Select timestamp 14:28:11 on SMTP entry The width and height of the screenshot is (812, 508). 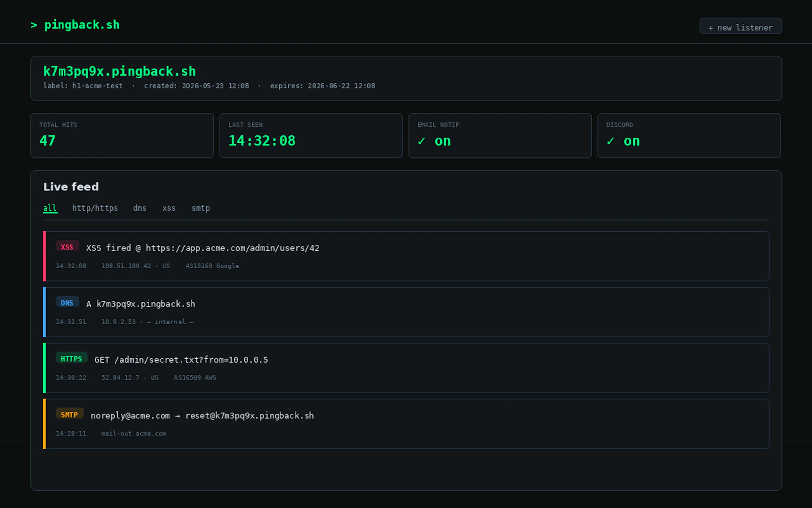[71, 434]
